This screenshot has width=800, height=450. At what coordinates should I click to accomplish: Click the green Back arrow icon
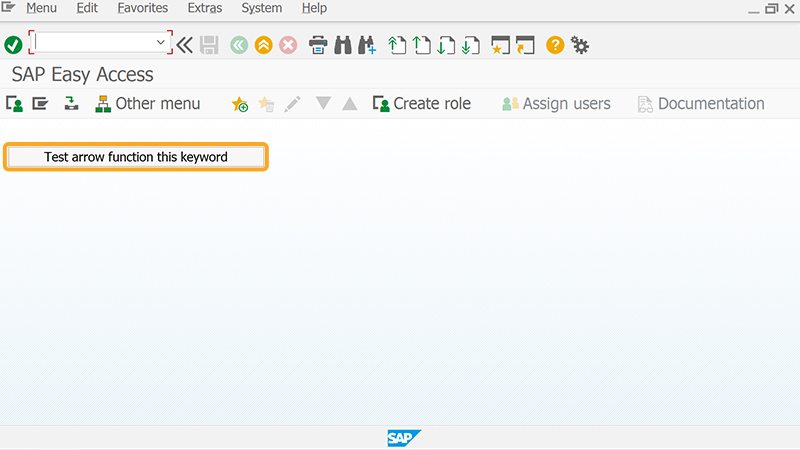tap(239, 45)
